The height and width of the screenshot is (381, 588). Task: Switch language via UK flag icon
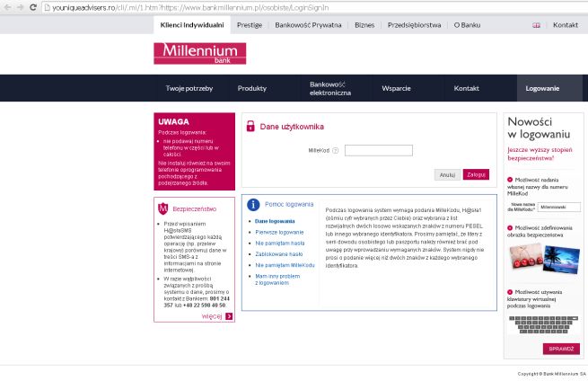tap(536, 25)
